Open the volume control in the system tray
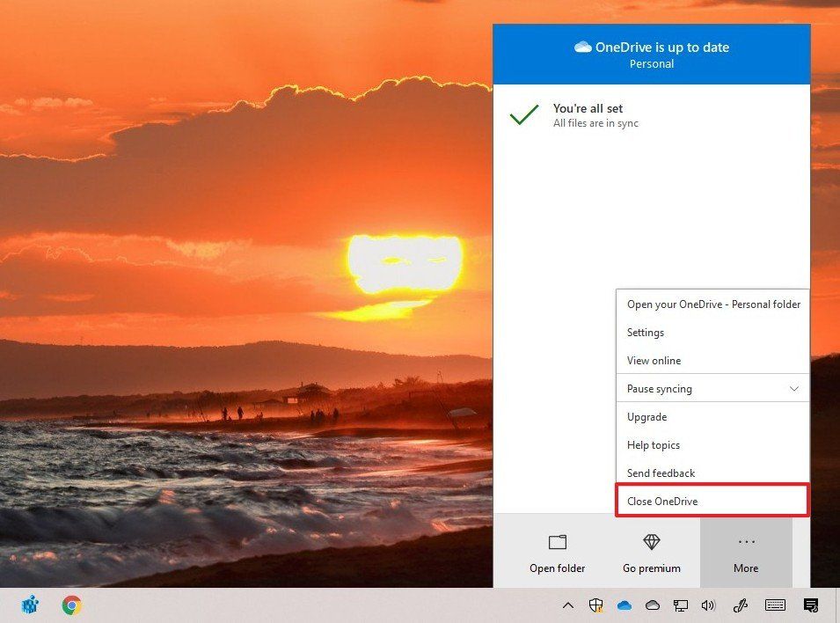 (709, 605)
